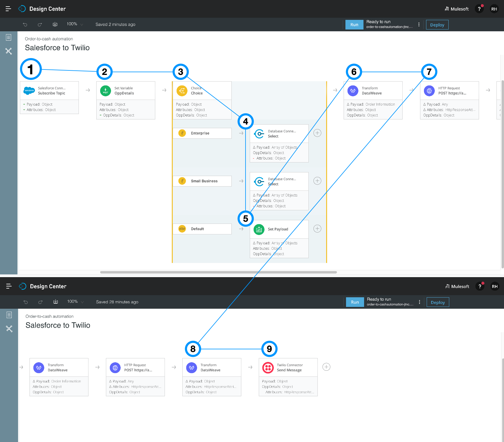Open the hamburger menu in top header

8,9
